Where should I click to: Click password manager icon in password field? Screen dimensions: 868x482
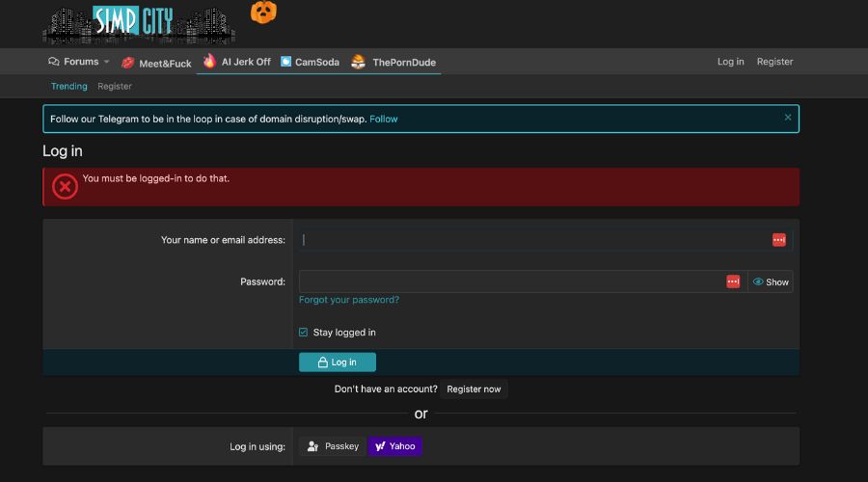coord(733,281)
